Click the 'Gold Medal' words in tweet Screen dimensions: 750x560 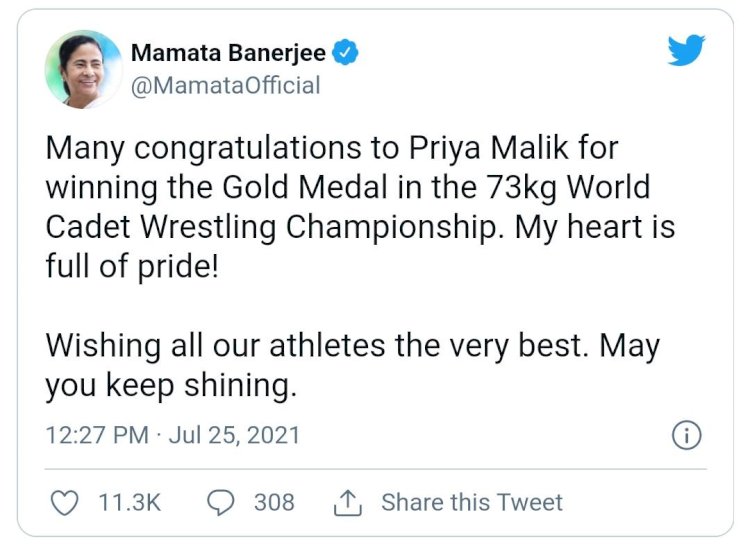tap(305, 187)
